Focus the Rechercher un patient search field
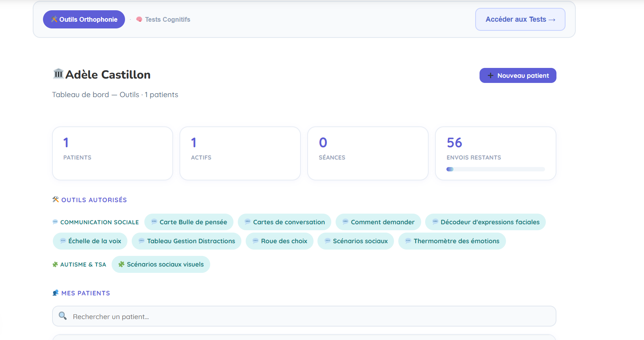The width and height of the screenshot is (644, 340). click(304, 316)
